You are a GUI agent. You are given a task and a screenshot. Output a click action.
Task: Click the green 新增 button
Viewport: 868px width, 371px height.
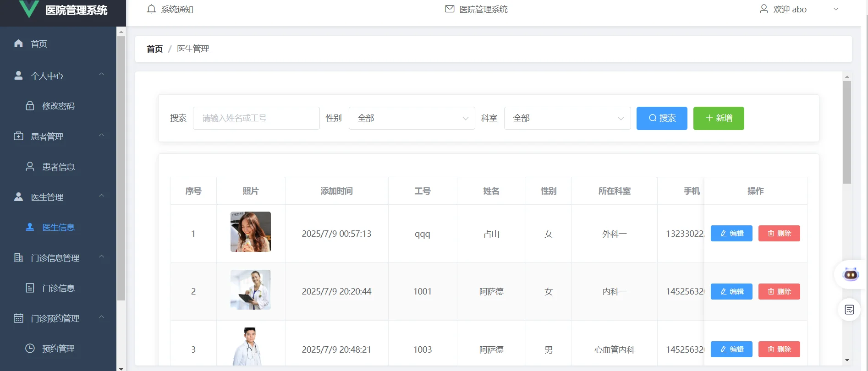click(719, 118)
